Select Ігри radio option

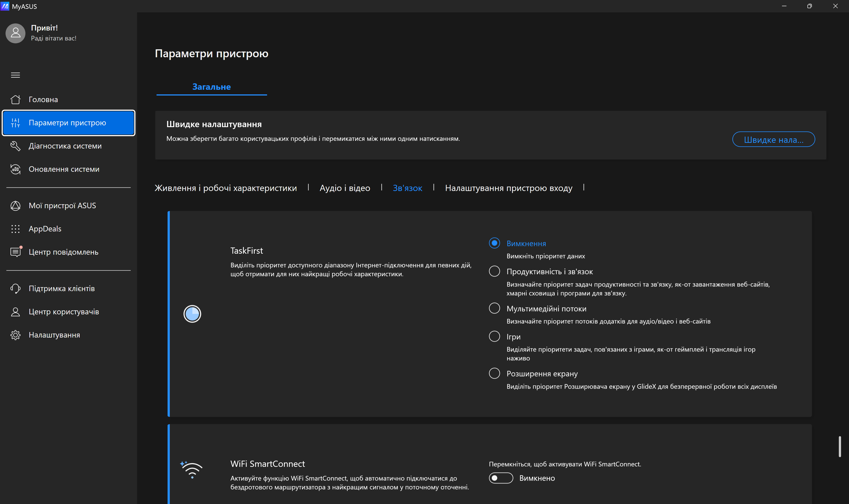[494, 337]
